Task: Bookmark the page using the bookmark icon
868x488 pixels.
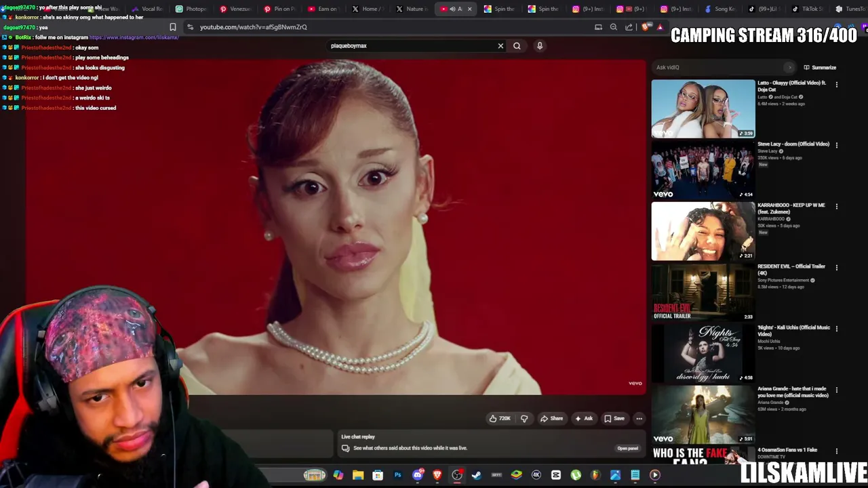Action: coord(173,27)
